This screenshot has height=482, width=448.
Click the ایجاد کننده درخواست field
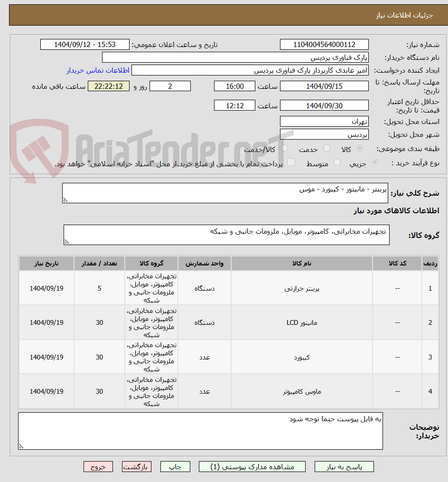(x=250, y=70)
